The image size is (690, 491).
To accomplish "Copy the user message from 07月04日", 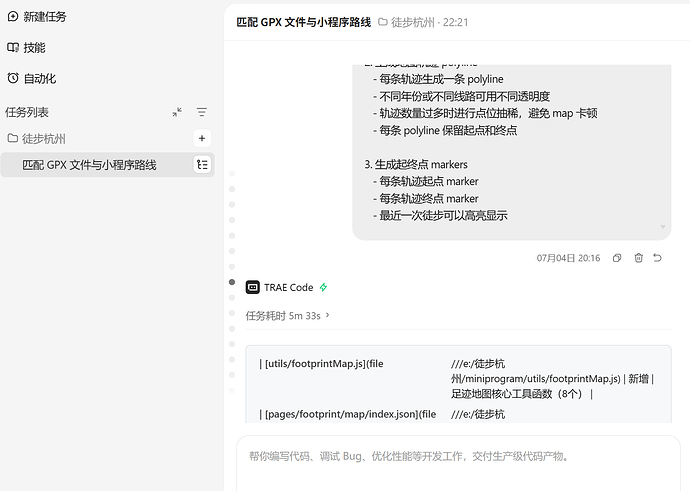I will click(617, 258).
